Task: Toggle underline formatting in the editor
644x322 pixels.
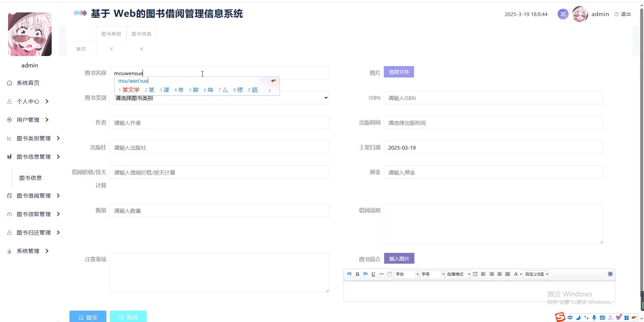Action: [373, 274]
